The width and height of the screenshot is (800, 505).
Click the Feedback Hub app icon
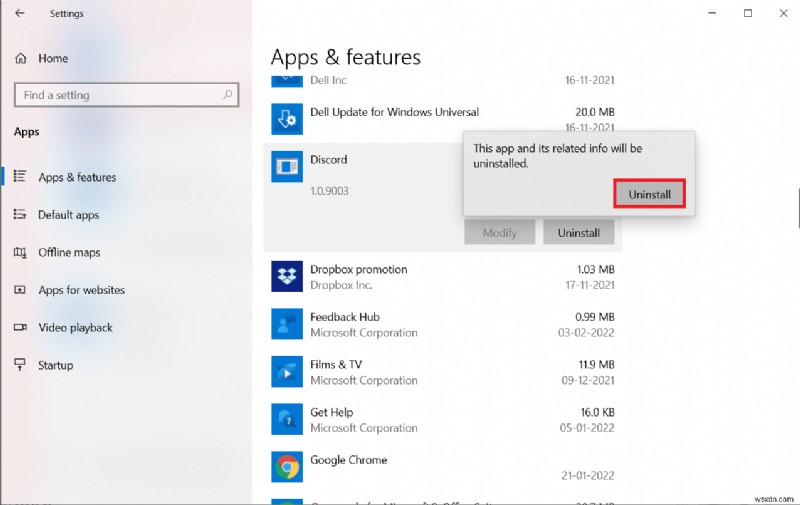[287, 324]
